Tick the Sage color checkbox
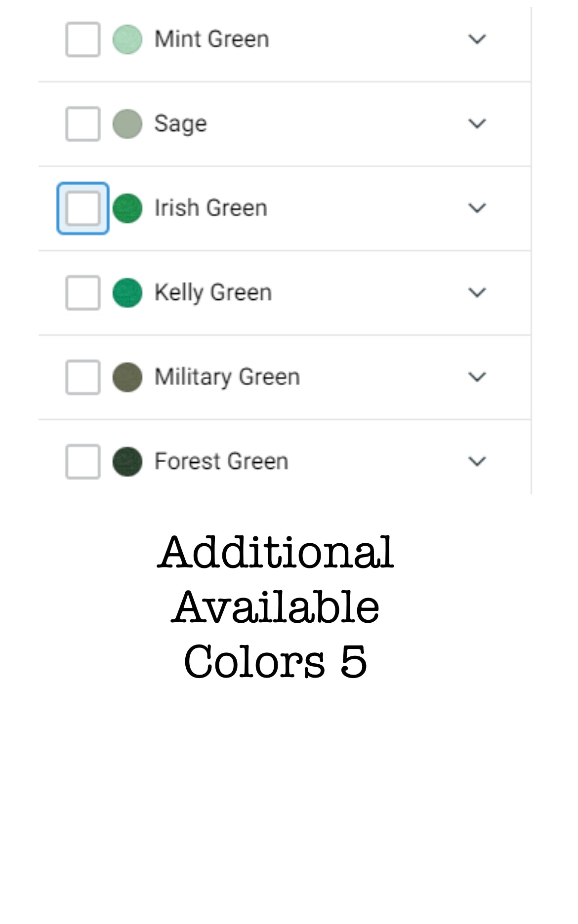The image size is (578, 924). point(83,124)
